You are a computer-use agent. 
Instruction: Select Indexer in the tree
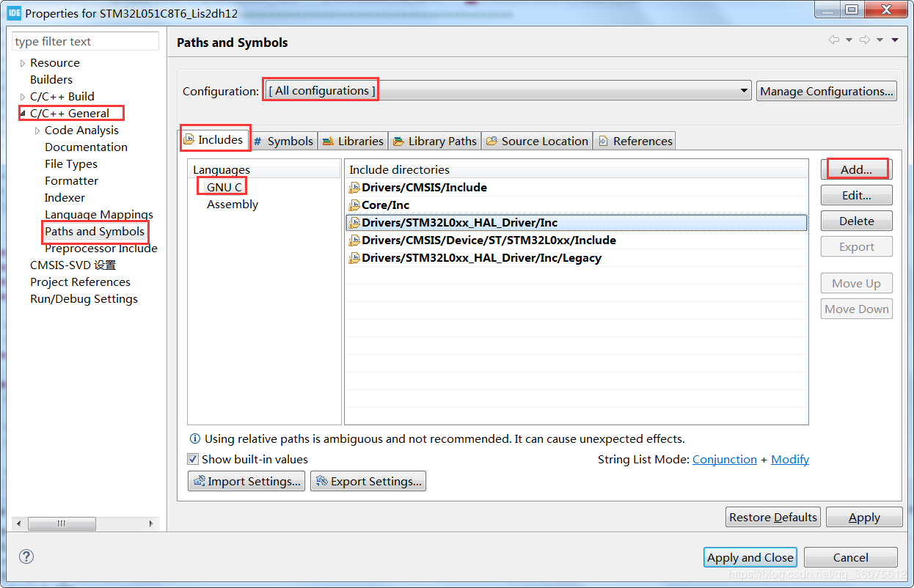65,198
